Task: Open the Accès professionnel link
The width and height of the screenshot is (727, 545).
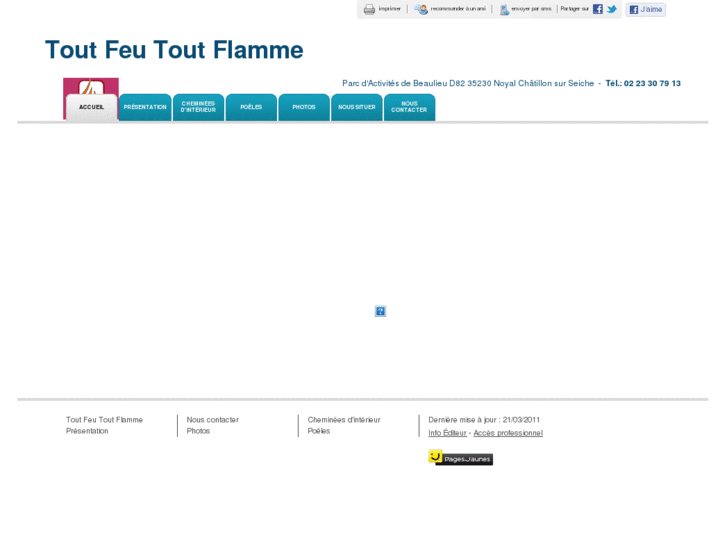Action: [508, 433]
